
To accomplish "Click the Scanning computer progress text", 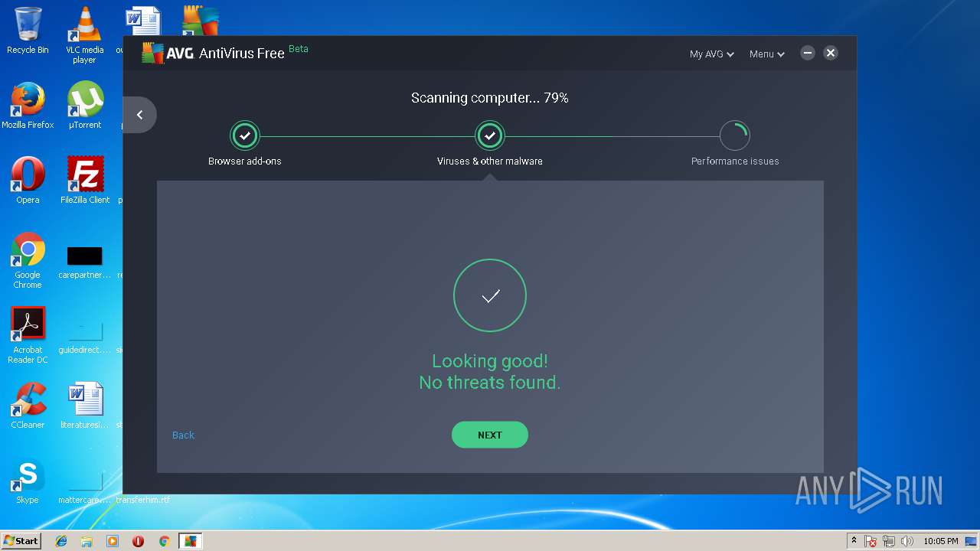I will point(490,98).
